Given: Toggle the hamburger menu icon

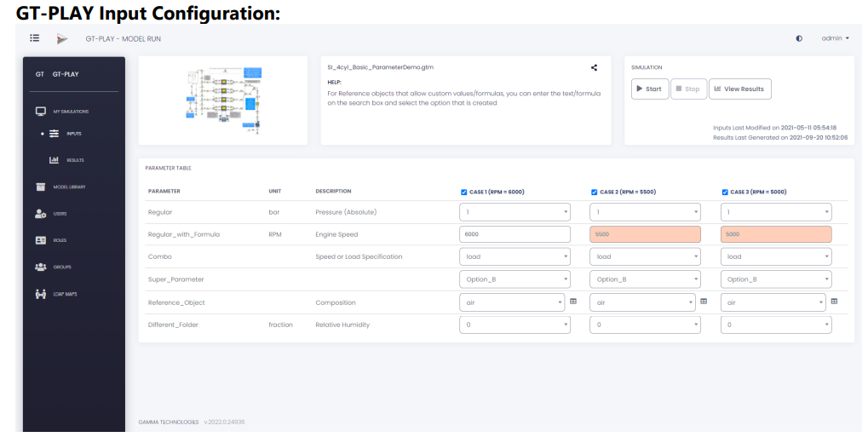Looking at the screenshot, I should [34, 38].
